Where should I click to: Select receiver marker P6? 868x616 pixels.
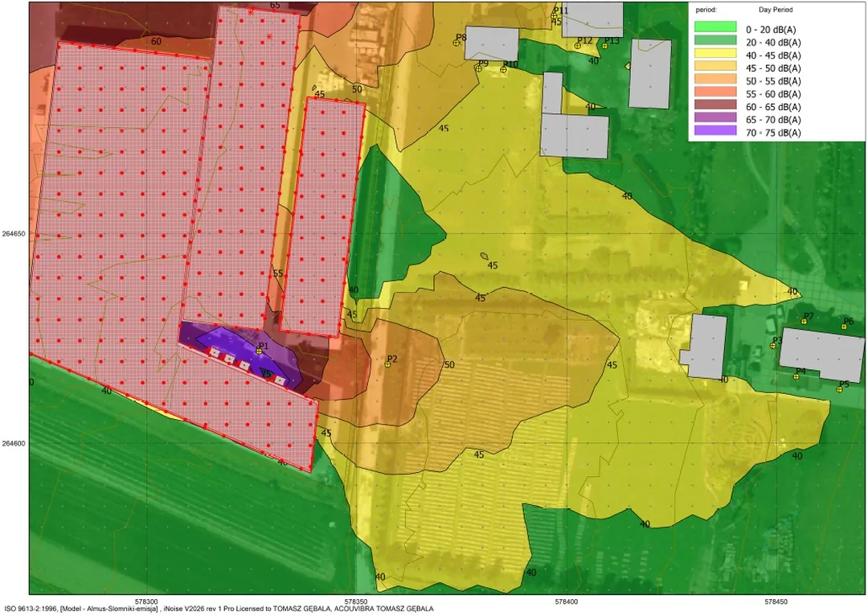[x=844, y=326]
